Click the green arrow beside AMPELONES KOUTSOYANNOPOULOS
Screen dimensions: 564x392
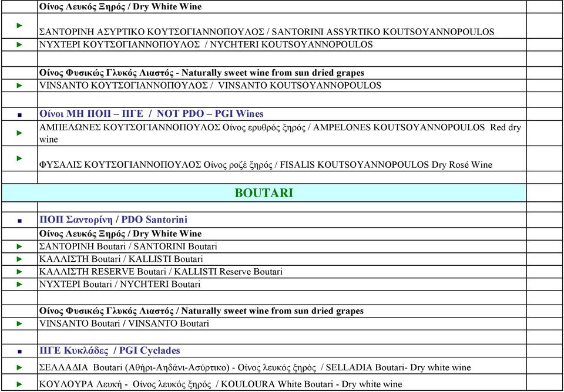click(x=19, y=133)
